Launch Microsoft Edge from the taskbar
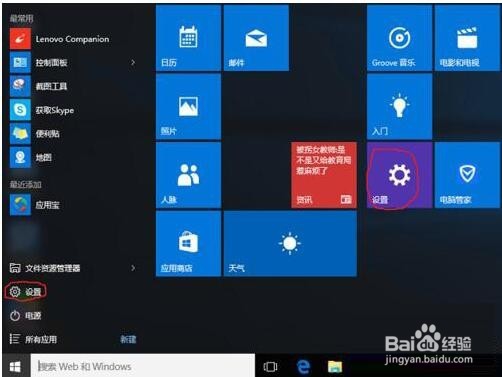Viewport: 502px width, 377px height. coord(303,367)
